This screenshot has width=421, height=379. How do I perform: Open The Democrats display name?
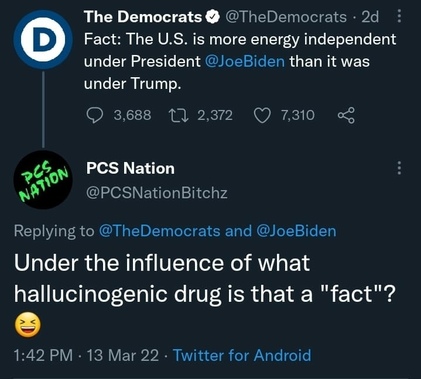click(143, 17)
